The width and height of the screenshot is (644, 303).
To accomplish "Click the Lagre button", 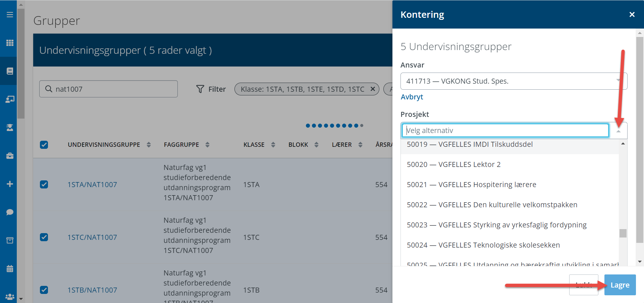I will [620, 285].
